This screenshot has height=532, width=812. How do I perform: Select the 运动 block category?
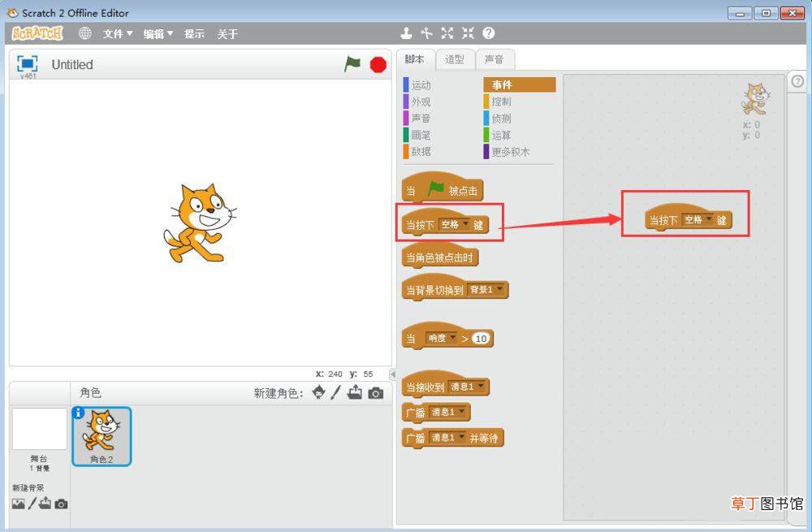click(x=421, y=85)
